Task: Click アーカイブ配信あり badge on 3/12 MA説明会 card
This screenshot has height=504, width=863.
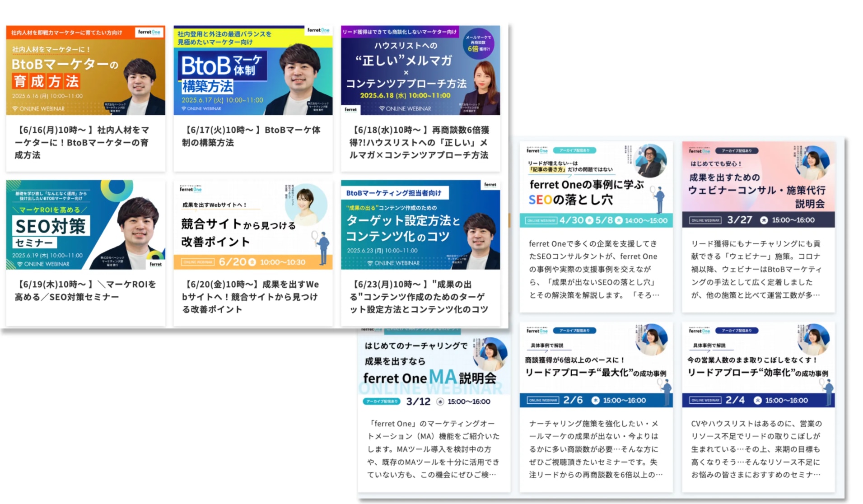Action: tap(382, 401)
